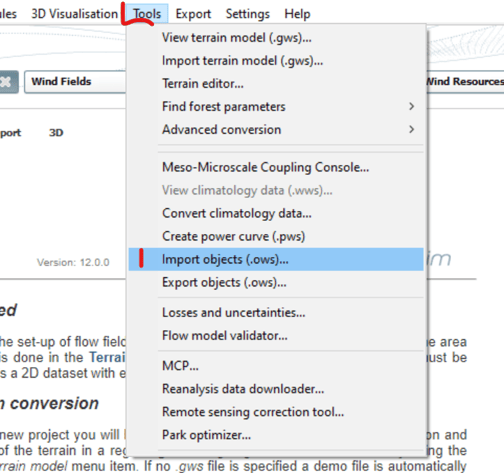Open the 3D Visualisation menu

pos(75,14)
